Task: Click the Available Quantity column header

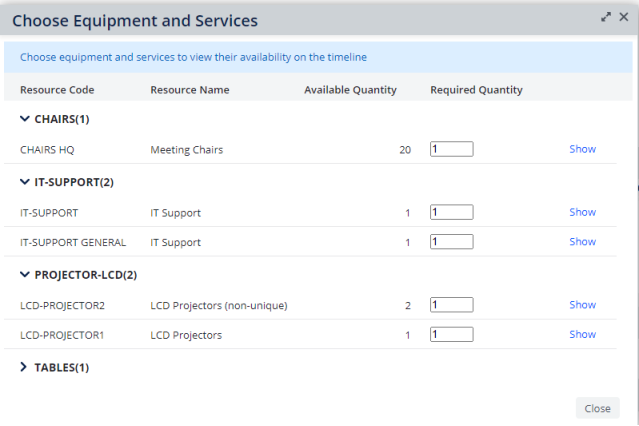Action: coord(350,90)
